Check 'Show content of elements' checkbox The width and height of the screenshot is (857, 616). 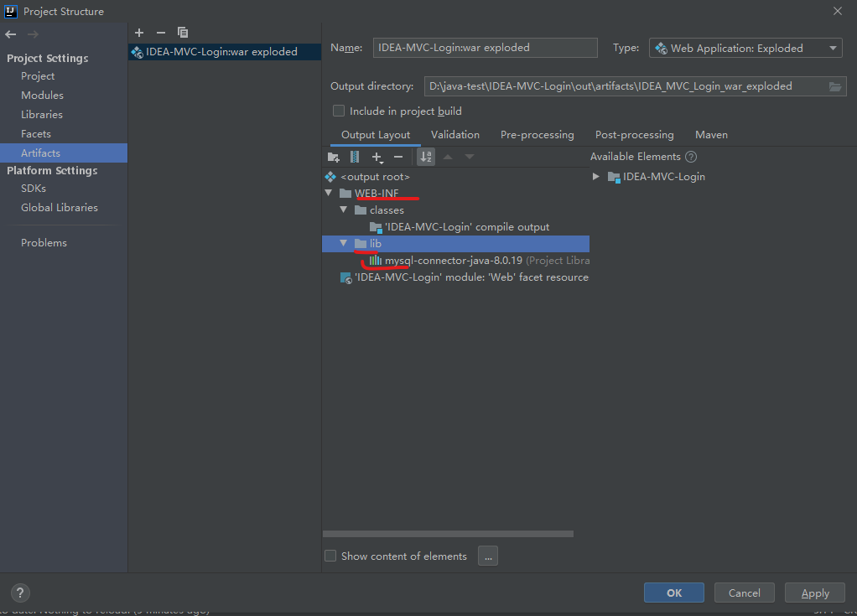[330, 556]
